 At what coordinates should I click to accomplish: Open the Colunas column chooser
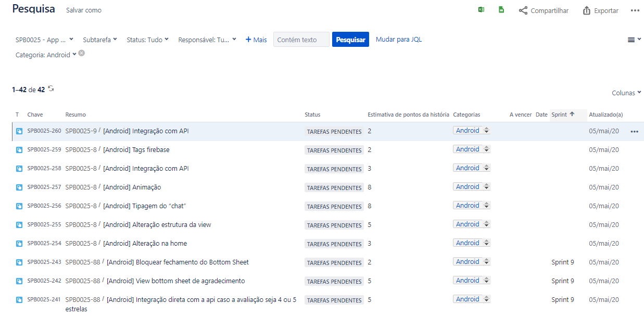(626, 93)
